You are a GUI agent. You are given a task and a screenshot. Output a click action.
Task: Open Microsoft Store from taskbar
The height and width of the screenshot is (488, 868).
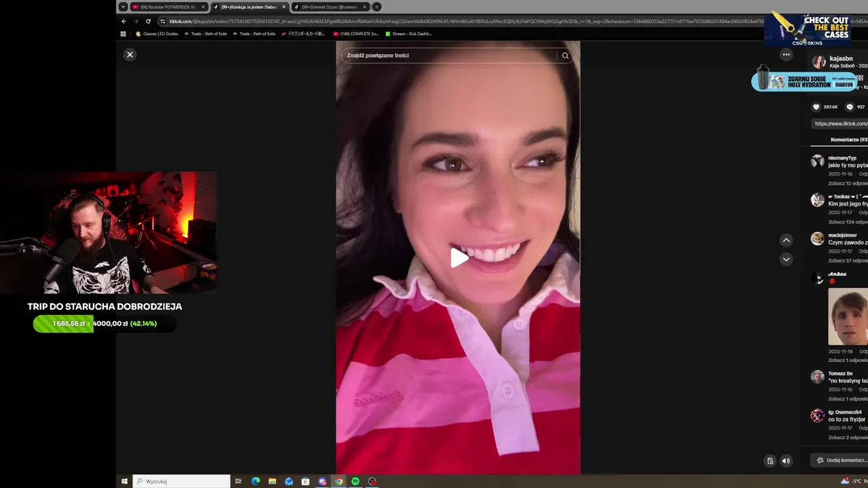pos(305,481)
